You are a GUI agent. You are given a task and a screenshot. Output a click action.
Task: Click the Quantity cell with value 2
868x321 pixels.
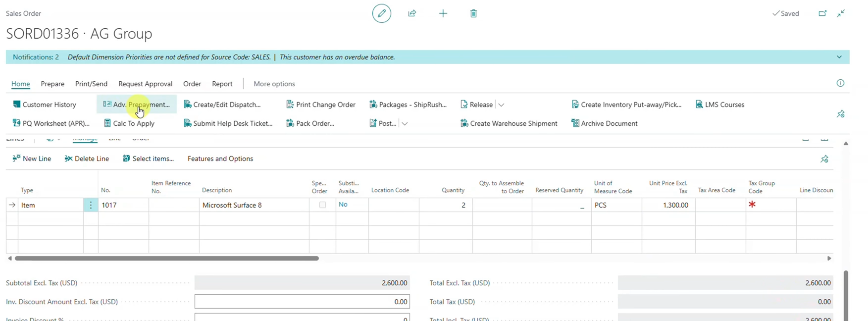pyautogui.click(x=446, y=205)
